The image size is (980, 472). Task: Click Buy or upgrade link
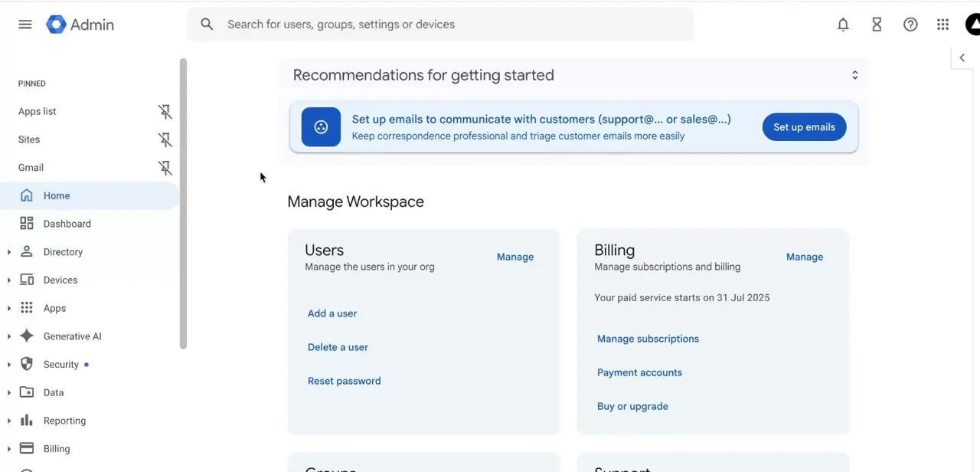coord(632,406)
